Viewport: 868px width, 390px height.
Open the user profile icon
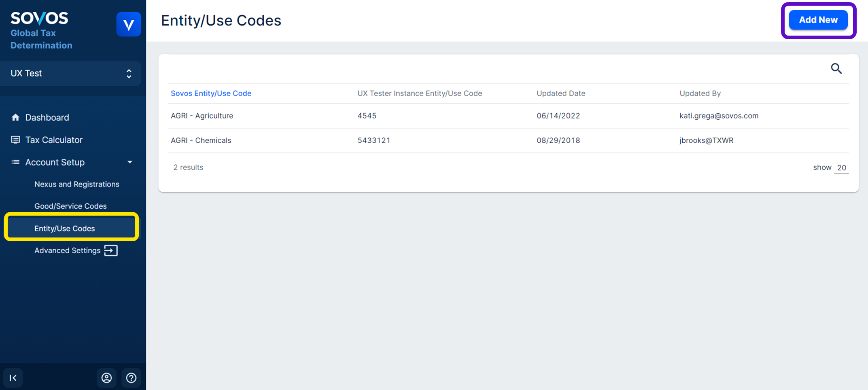click(106, 378)
